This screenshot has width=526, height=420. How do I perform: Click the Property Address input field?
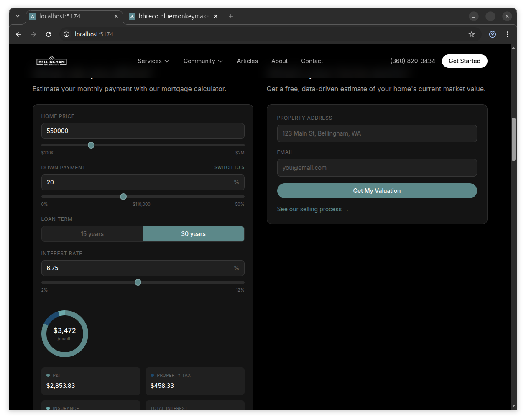click(x=377, y=133)
